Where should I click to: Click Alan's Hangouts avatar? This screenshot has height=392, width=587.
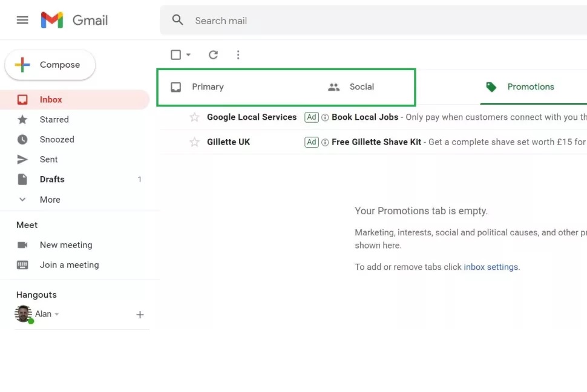(x=24, y=314)
